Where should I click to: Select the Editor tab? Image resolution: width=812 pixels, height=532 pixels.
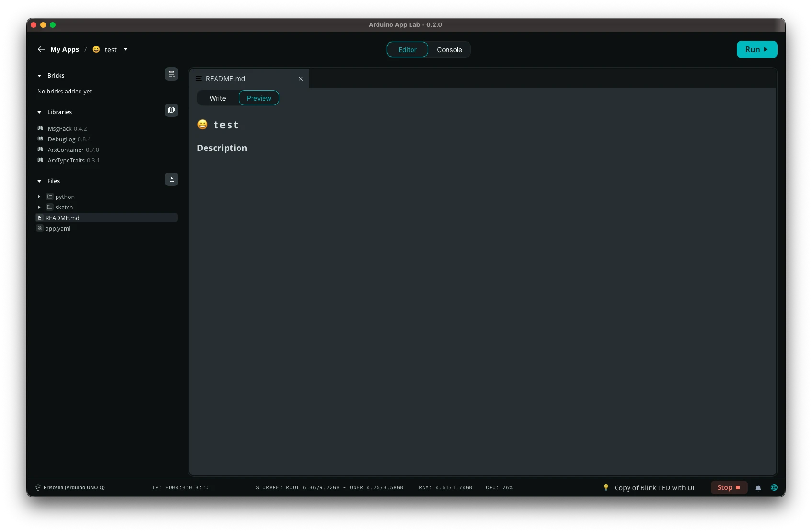pyautogui.click(x=407, y=50)
